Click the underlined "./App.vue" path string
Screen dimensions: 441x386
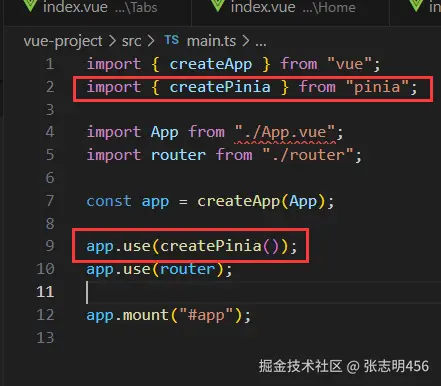[285, 132]
